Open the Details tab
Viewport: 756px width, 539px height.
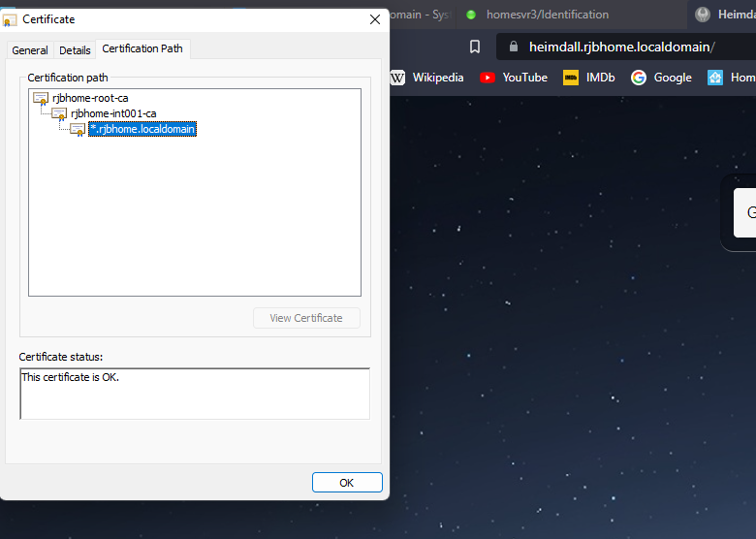click(x=75, y=50)
